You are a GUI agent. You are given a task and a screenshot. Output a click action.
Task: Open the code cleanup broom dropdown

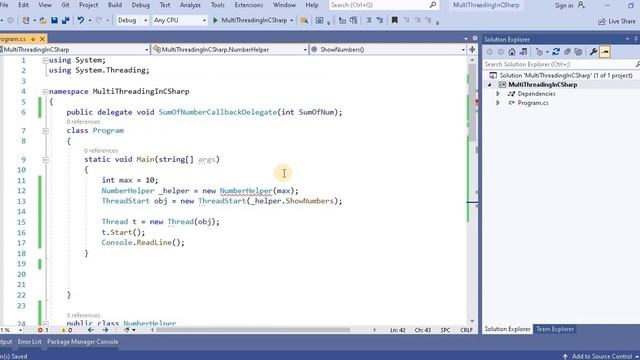pos(129,330)
